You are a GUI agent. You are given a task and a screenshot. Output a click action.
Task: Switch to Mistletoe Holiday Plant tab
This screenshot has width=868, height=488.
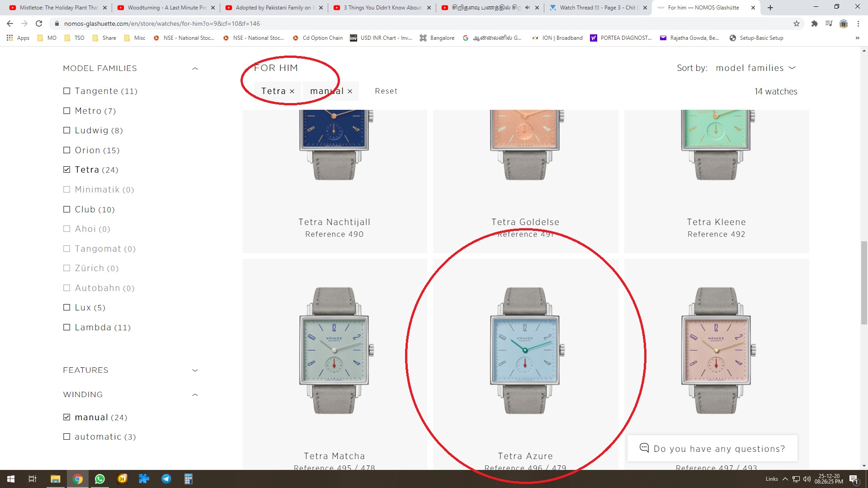(x=58, y=8)
